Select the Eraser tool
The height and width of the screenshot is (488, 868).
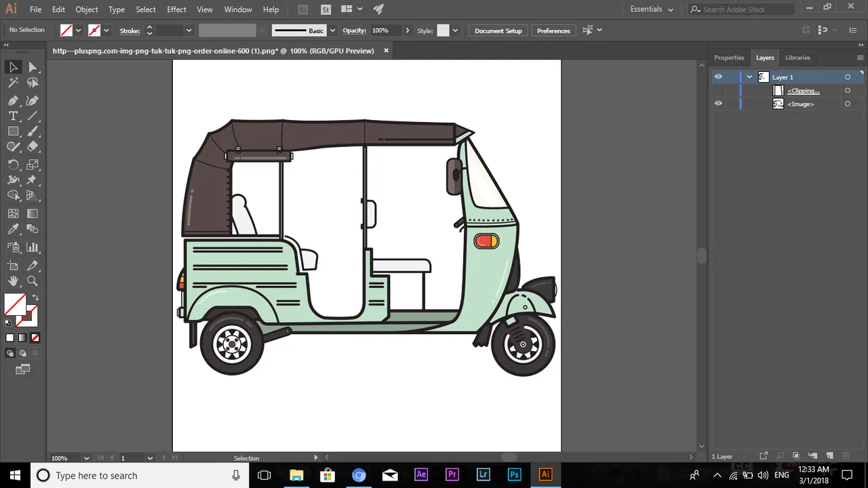(x=33, y=146)
